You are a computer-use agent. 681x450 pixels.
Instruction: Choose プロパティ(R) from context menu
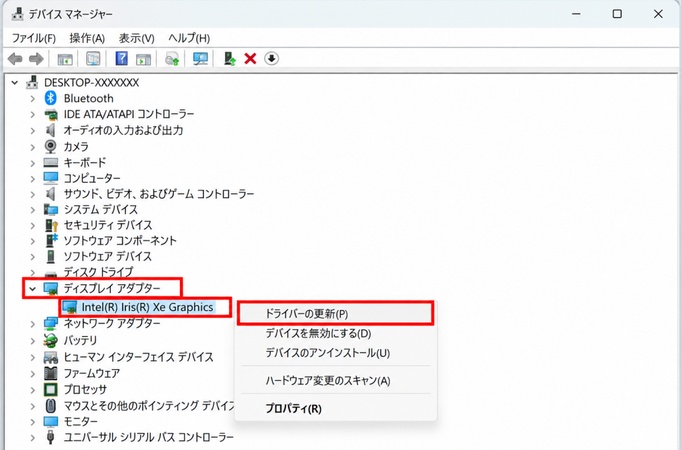[x=335, y=408]
